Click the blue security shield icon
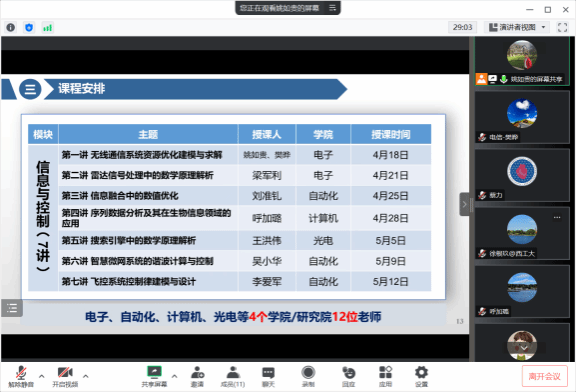 coord(29,27)
